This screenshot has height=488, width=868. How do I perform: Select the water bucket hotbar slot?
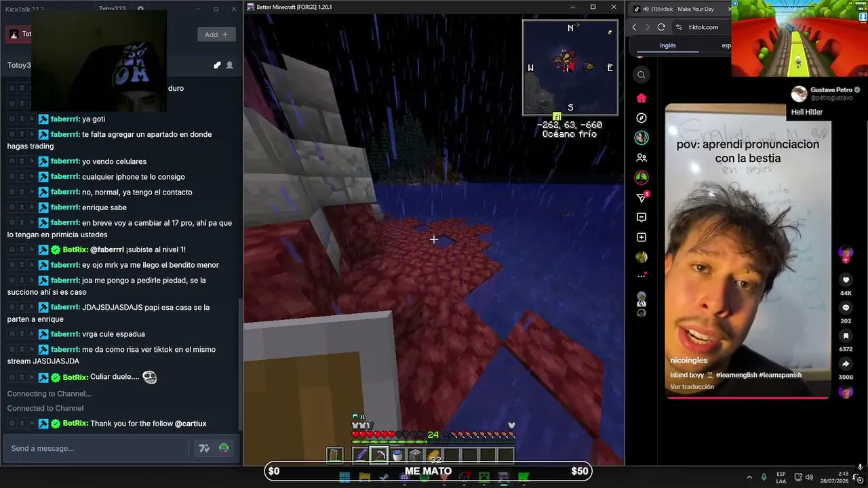click(x=397, y=455)
